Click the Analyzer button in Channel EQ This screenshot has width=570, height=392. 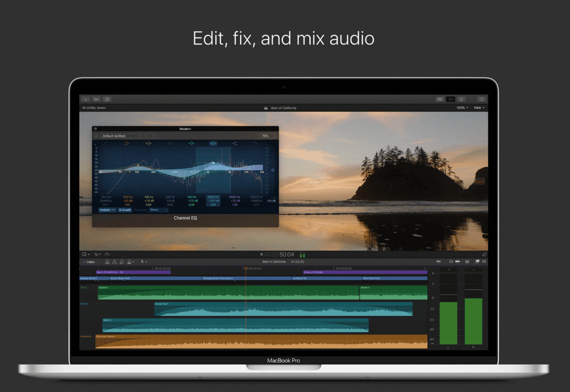pos(107,210)
